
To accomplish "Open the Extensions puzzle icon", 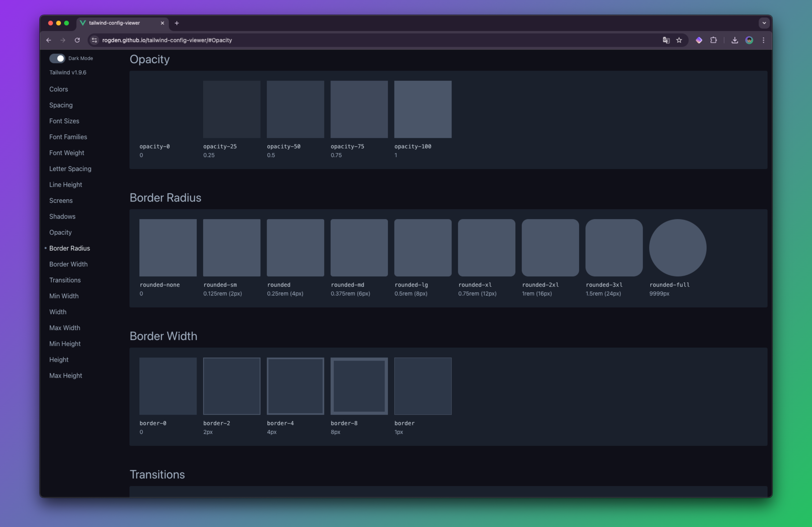I will 713,40.
